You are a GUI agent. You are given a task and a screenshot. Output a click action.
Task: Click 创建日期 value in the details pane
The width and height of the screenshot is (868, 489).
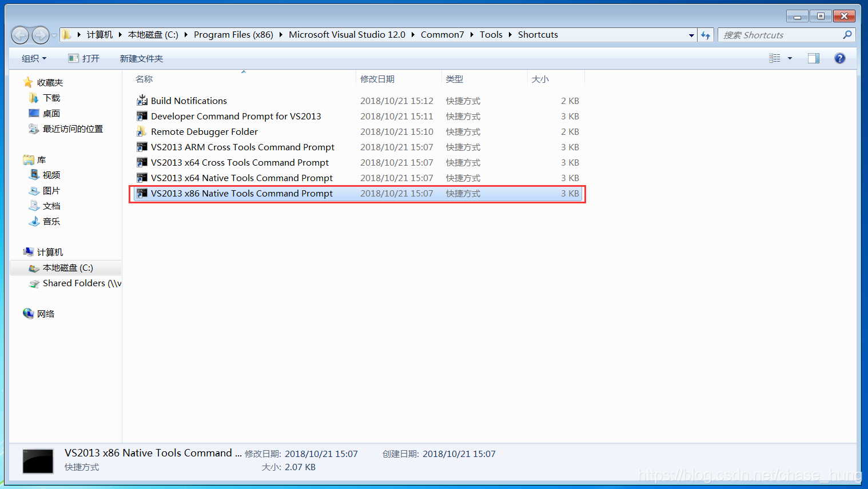459,454
